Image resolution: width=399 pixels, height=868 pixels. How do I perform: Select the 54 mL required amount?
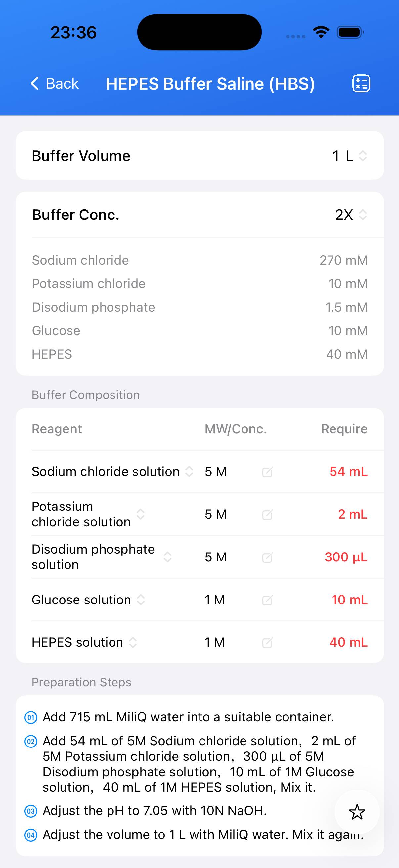tap(348, 472)
